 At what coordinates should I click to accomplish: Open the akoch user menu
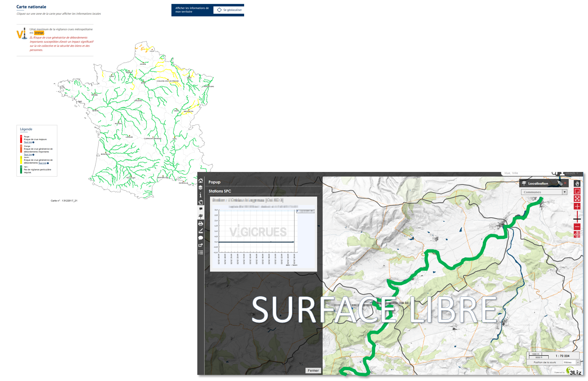(570, 173)
